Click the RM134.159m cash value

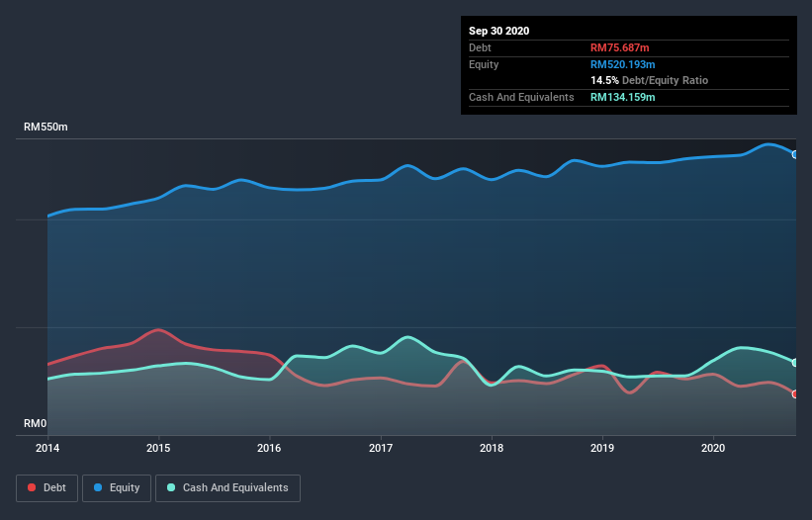coord(622,97)
